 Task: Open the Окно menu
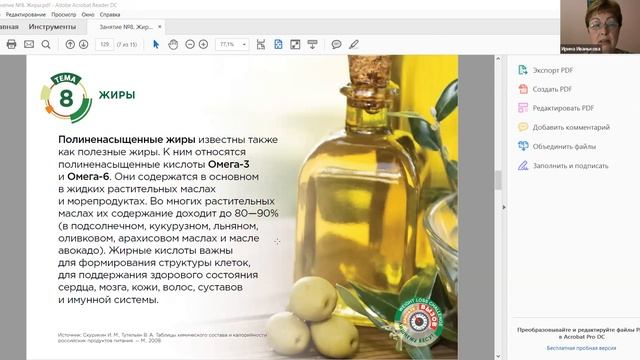(x=88, y=14)
